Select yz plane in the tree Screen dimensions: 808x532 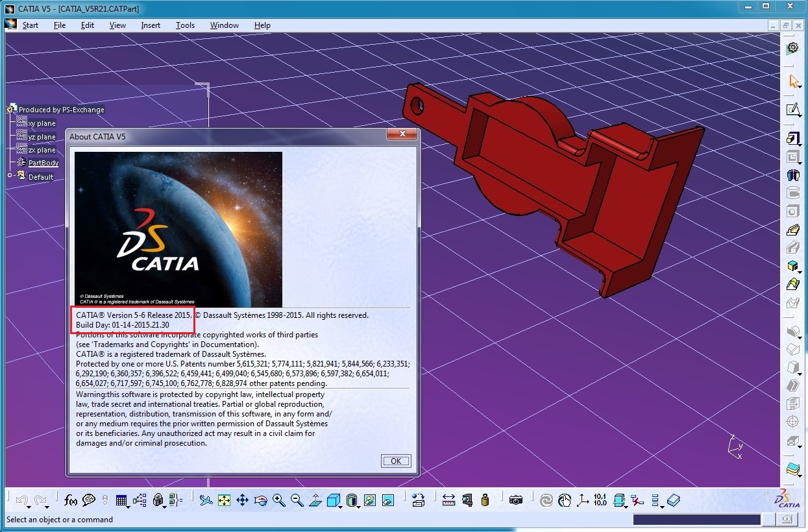[42, 137]
